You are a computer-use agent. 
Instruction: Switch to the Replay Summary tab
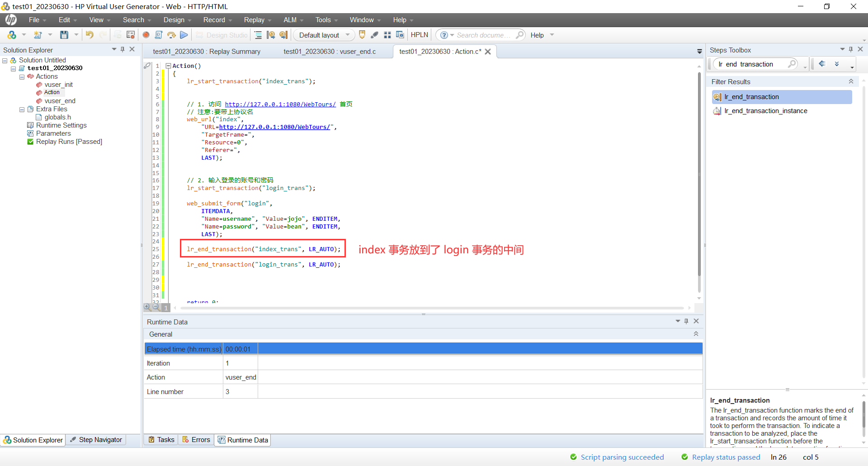click(x=207, y=52)
